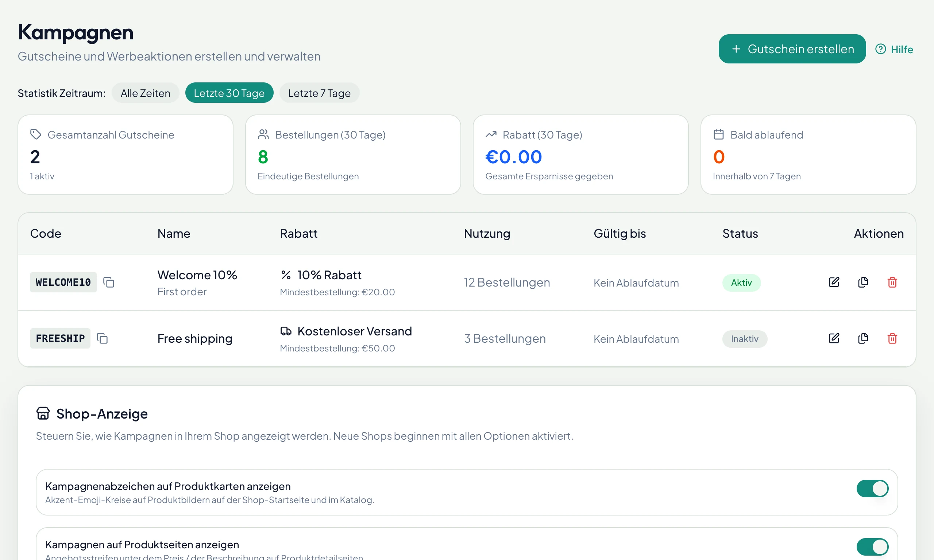Click the Aktiv status badge

(x=741, y=283)
